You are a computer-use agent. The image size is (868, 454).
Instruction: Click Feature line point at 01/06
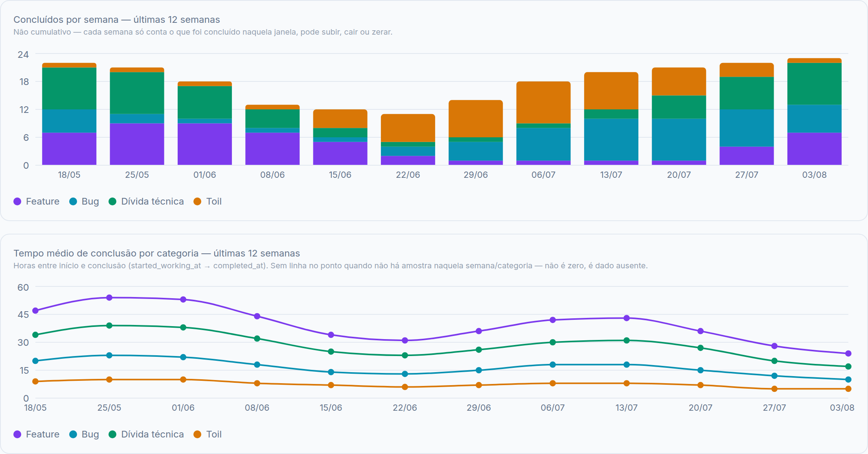(x=183, y=299)
